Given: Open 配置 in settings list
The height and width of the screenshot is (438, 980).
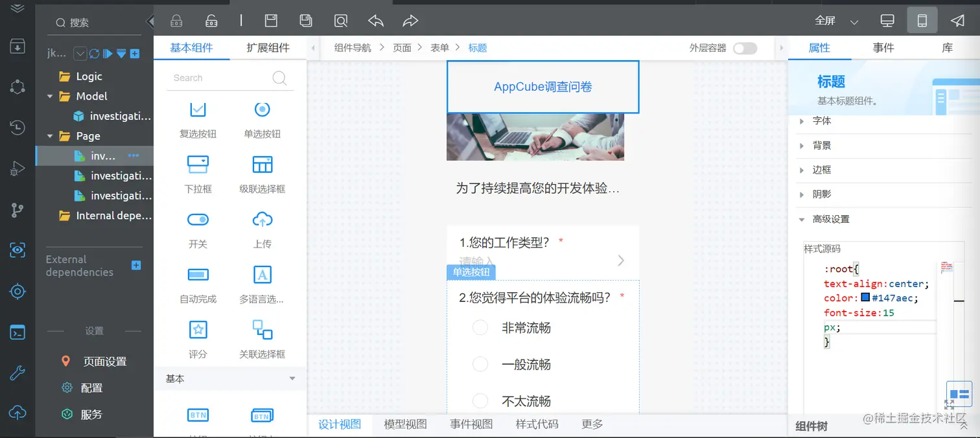Looking at the screenshot, I should [91, 388].
